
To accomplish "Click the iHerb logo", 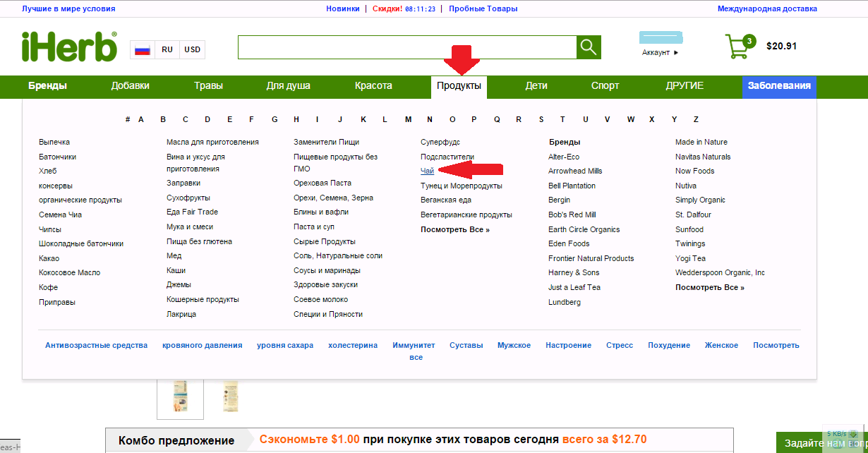I will (69, 47).
